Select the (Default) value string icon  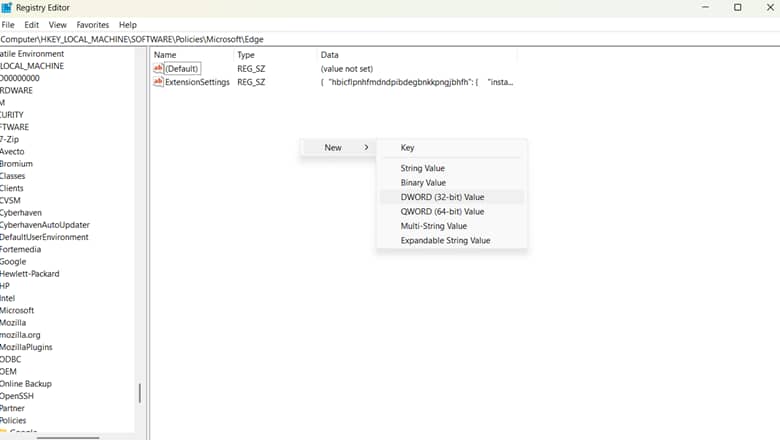tap(158, 68)
